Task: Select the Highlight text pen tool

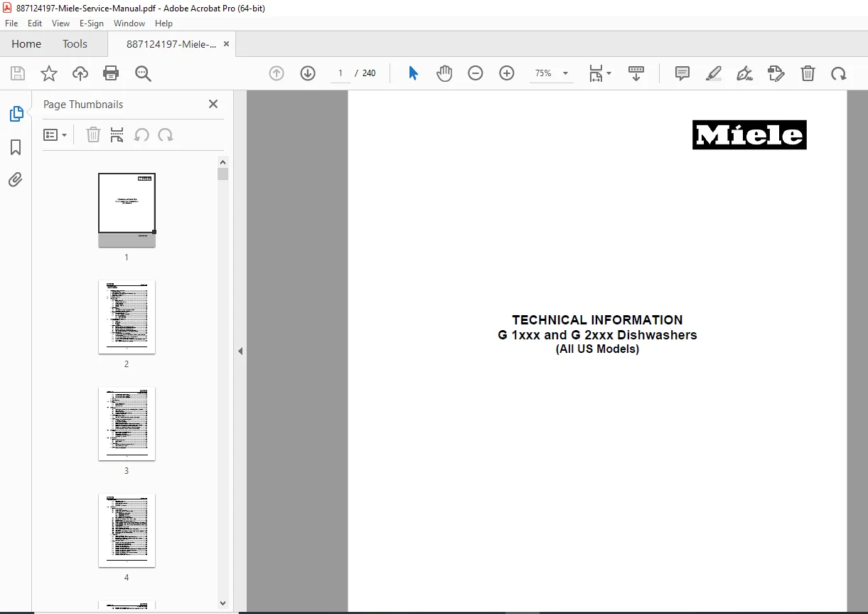Action: click(714, 73)
